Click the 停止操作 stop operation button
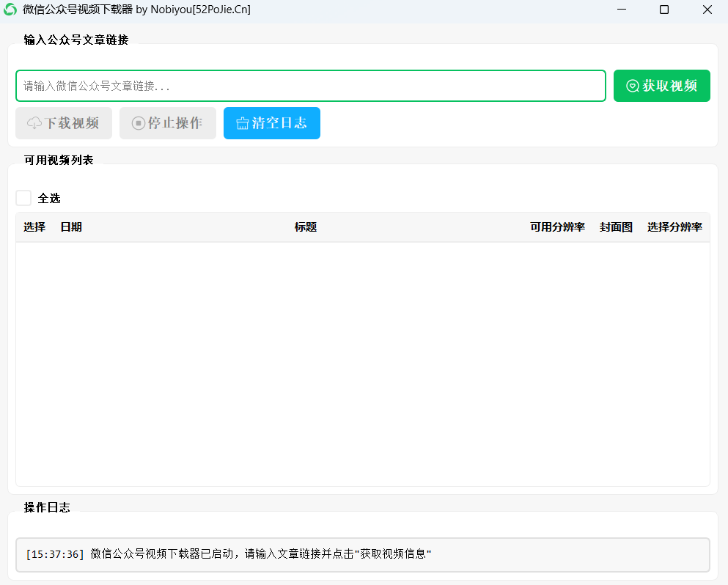This screenshot has height=585, width=728. click(168, 123)
